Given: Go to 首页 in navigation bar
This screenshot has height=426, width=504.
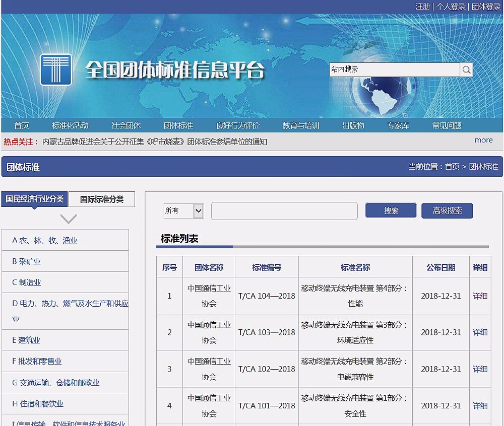Looking at the screenshot, I should (22, 125).
